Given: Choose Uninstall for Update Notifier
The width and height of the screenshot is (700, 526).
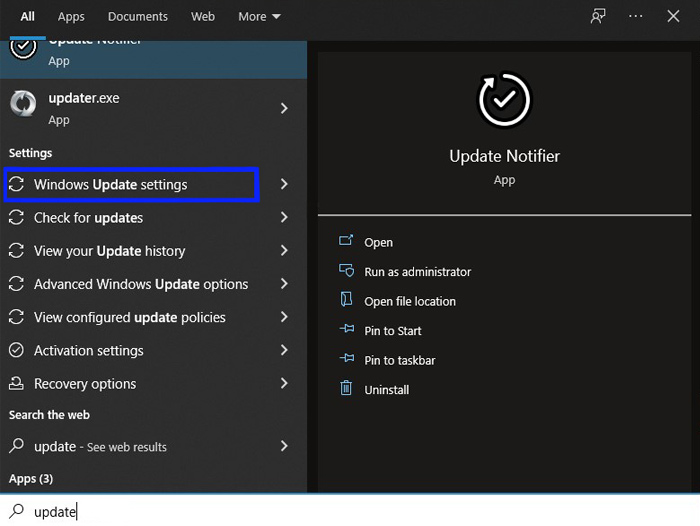Looking at the screenshot, I should click(x=387, y=390).
